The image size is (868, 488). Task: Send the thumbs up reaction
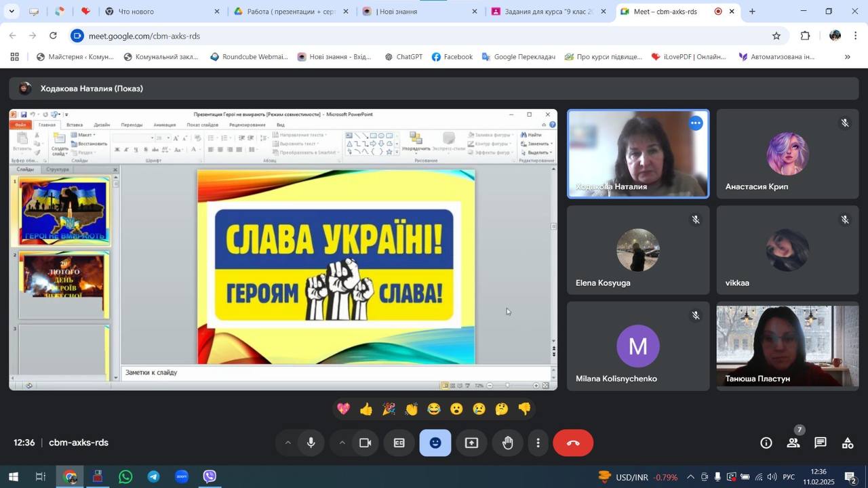click(x=366, y=409)
